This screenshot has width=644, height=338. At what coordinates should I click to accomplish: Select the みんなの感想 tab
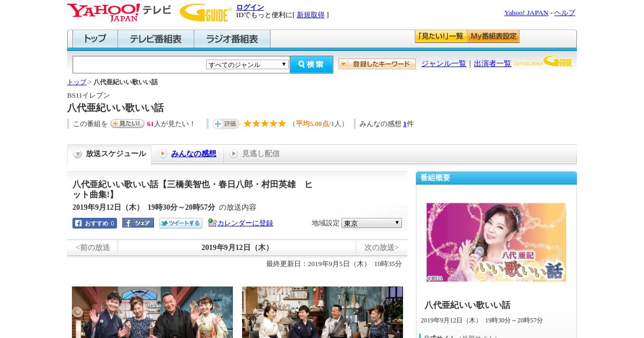coord(187,154)
